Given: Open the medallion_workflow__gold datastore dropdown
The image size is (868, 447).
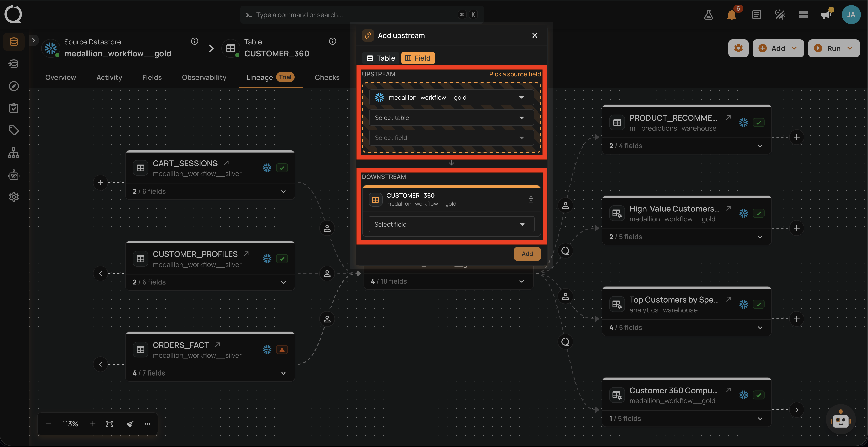Looking at the screenshot, I should (x=451, y=97).
